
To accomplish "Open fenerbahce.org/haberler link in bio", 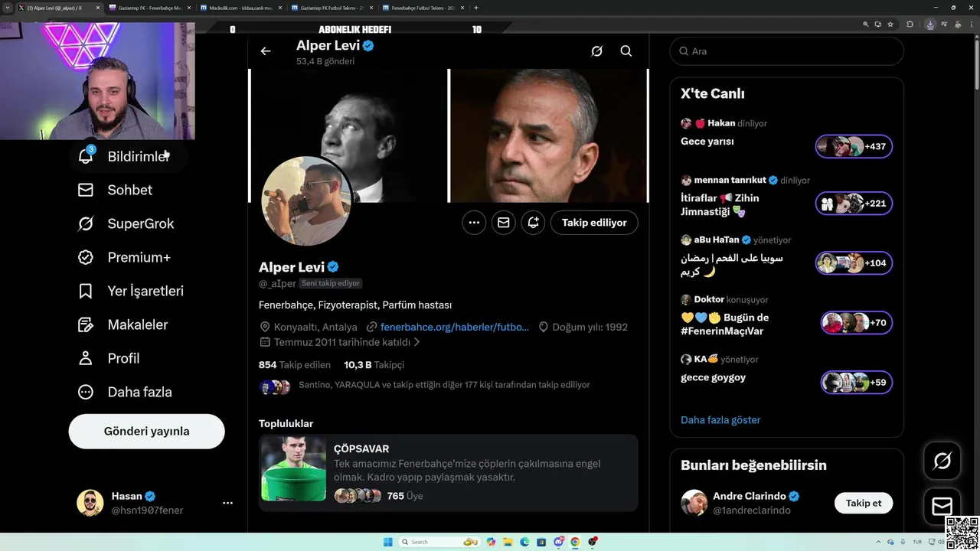I will coord(455,327).
